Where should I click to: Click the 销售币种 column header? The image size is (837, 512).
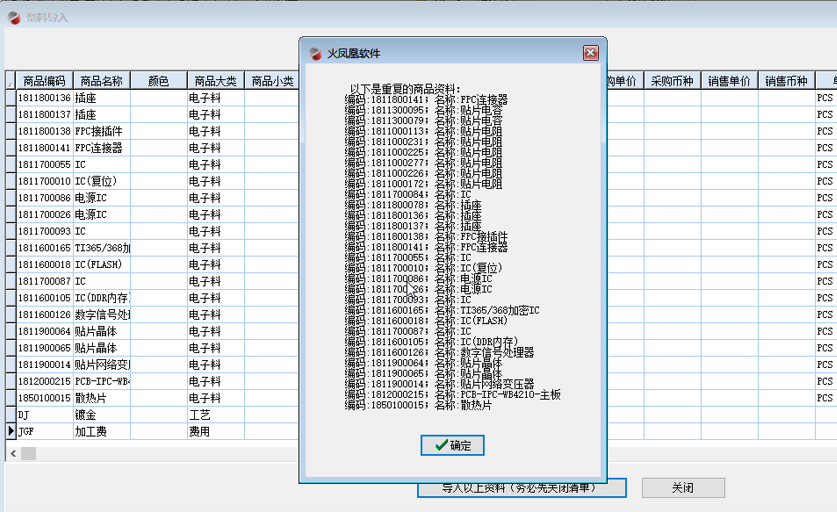786,81
